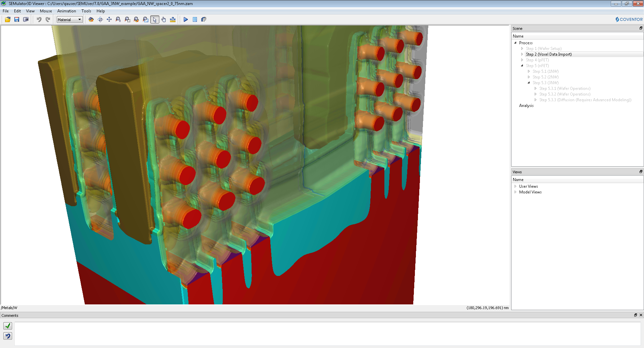
Task: Open file using the folder icon
Action: point(8,19)
